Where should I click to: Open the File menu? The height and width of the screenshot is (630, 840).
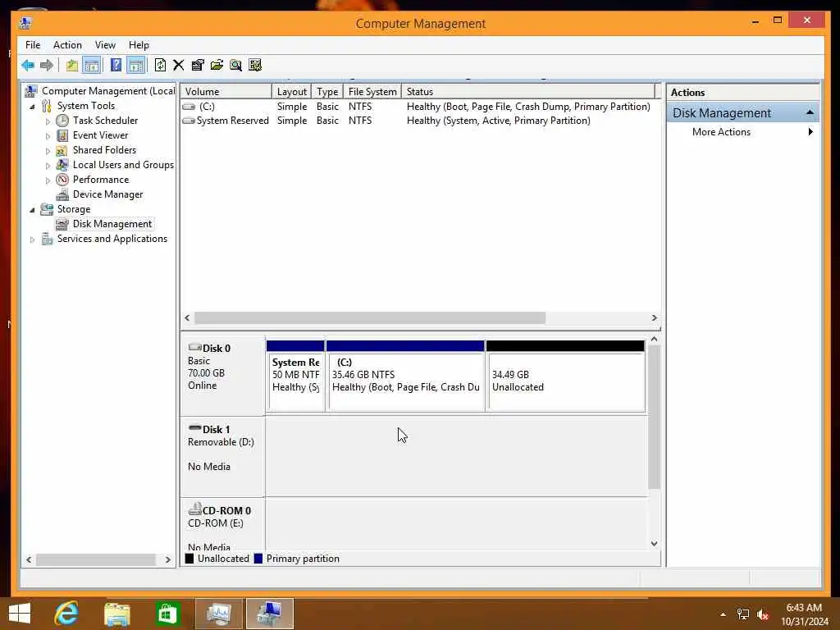(33, 45)
